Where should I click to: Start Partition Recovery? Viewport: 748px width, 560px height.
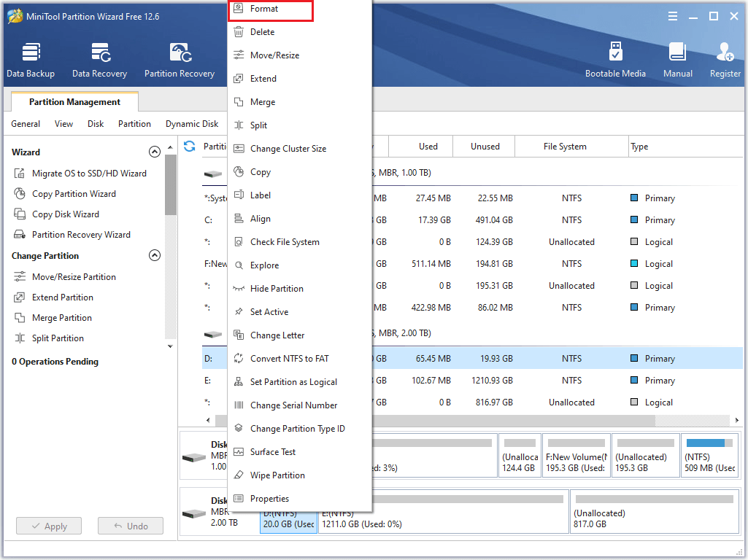pos(180,58)
